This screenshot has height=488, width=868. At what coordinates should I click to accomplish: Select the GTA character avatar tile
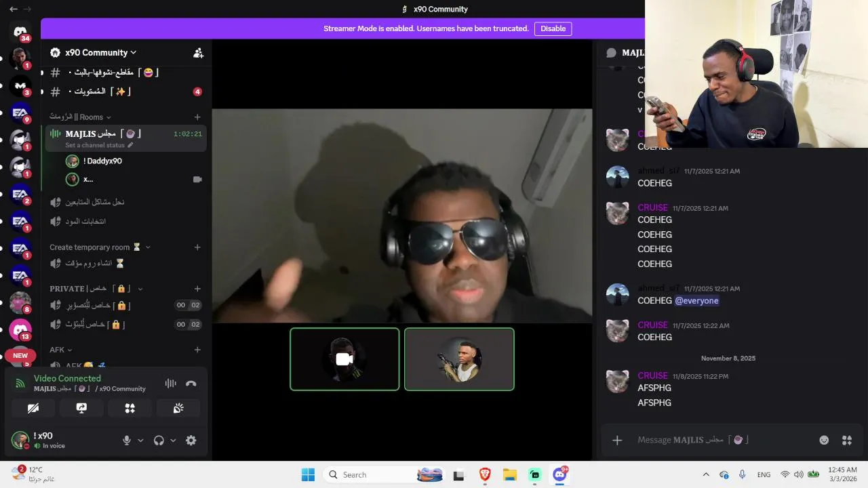point(459,359)
